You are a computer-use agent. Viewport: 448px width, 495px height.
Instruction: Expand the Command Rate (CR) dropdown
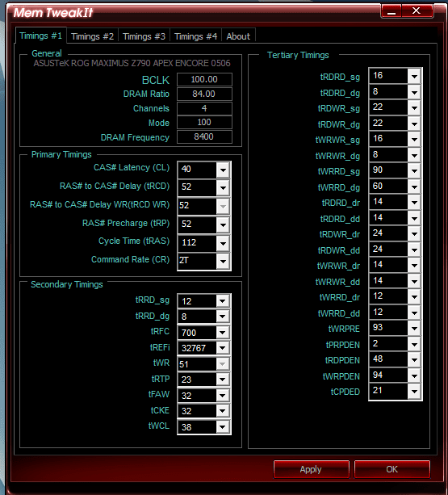click(223, 262)
